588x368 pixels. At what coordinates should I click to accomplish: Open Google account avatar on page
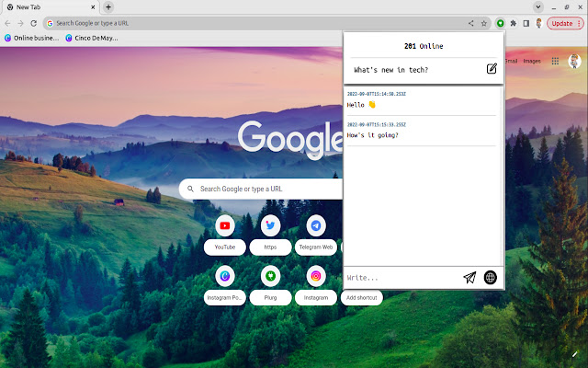click(x=574, y=61)
